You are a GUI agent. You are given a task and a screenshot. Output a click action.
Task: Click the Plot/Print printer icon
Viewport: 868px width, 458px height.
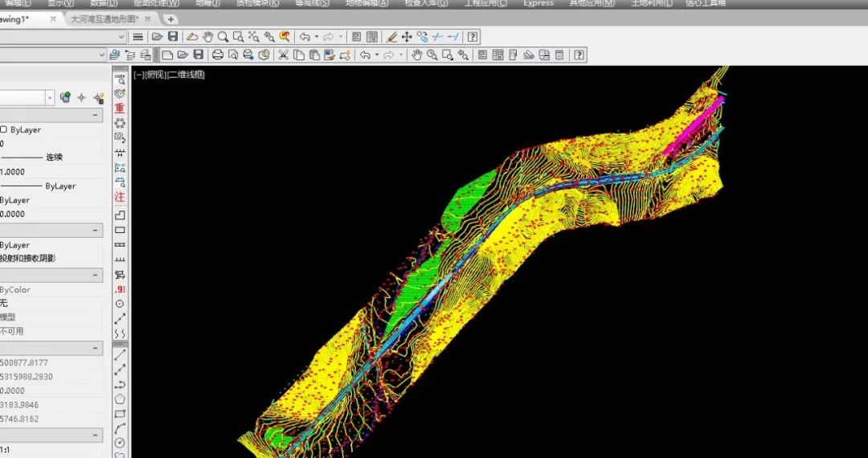coord(217,55)
